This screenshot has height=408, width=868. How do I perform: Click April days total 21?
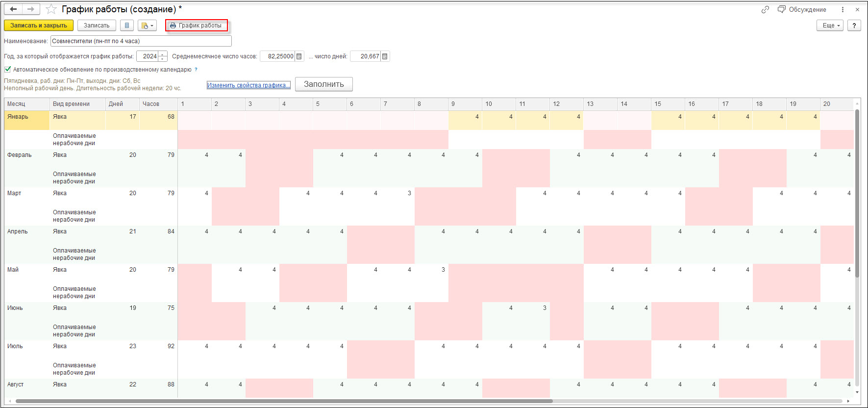pos(123,235)
